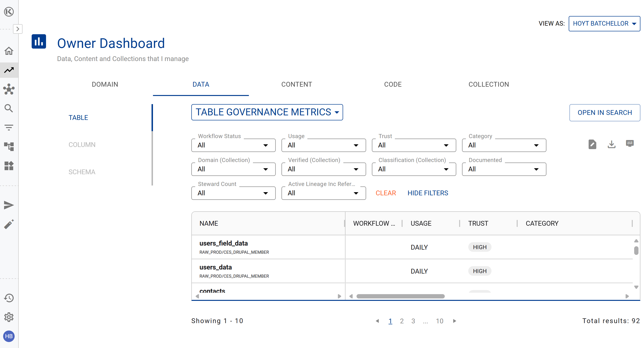Click the download icon above table
This screenshot has height=348, width=644.
point(611,144)
